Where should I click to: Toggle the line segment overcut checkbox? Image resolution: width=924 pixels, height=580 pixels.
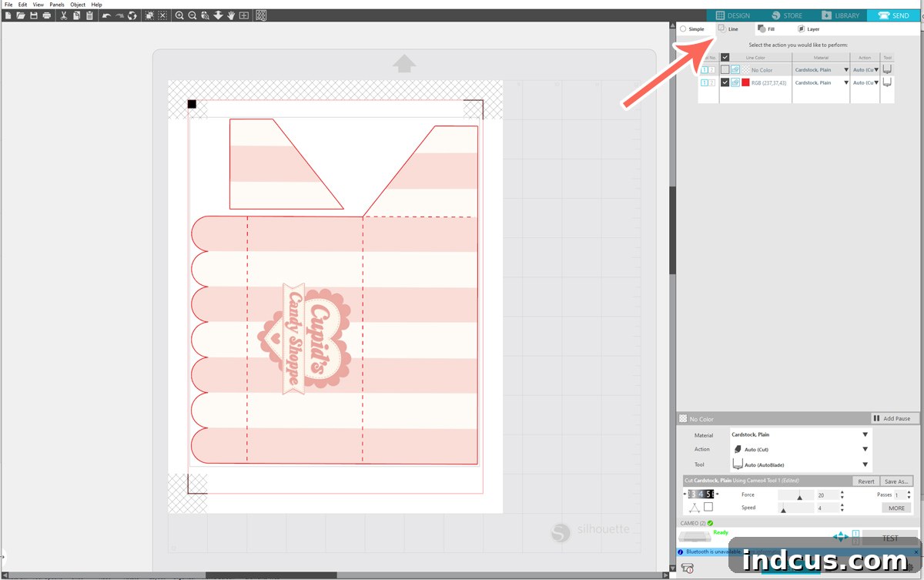[708, 507]
